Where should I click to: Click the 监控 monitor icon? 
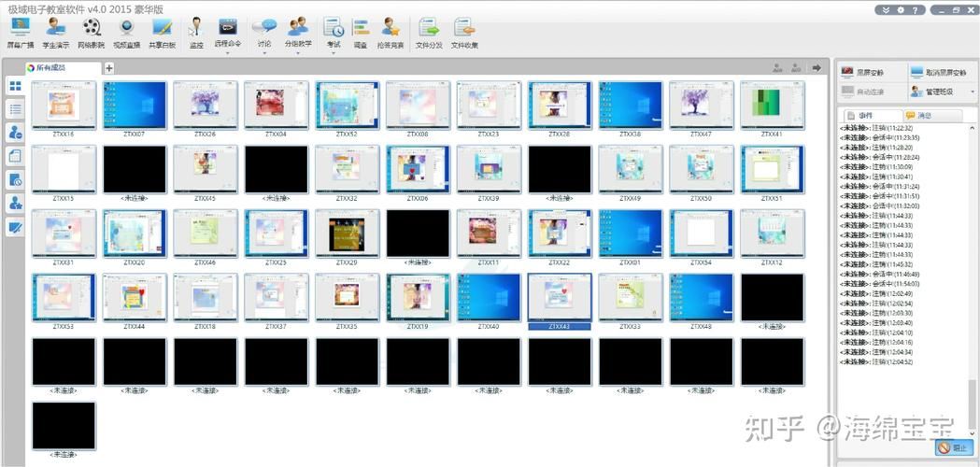(x=196, y=32)
